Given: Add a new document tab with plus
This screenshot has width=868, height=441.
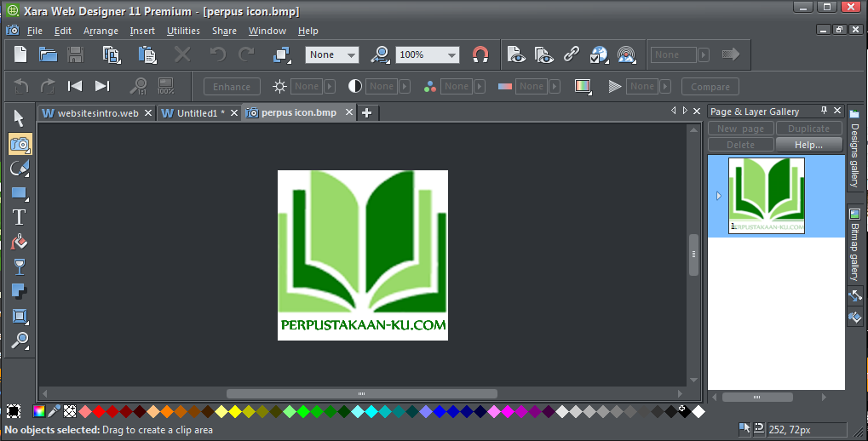Looking at the screenshot, I should tap(366, 113).
